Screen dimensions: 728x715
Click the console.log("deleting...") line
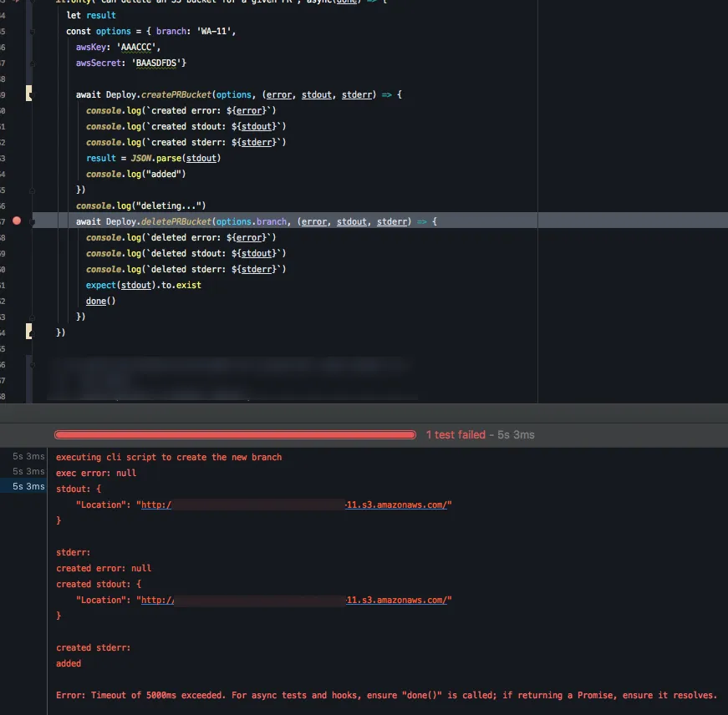coord(140,206)
